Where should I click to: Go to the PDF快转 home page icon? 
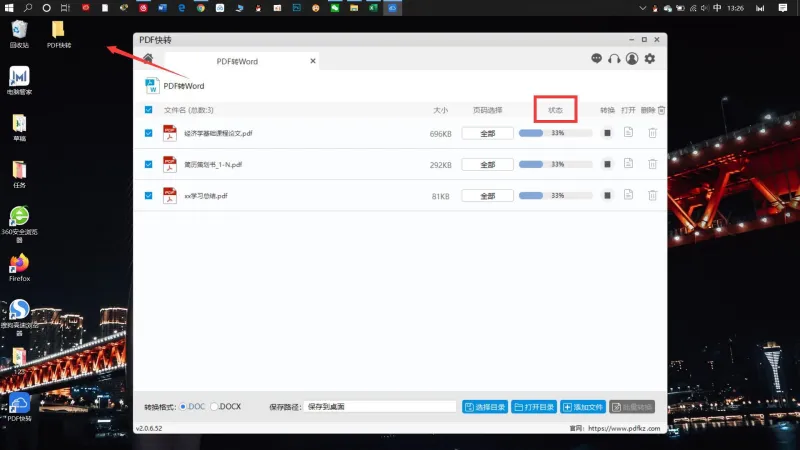pyautogui.click(x=148, y=58)
